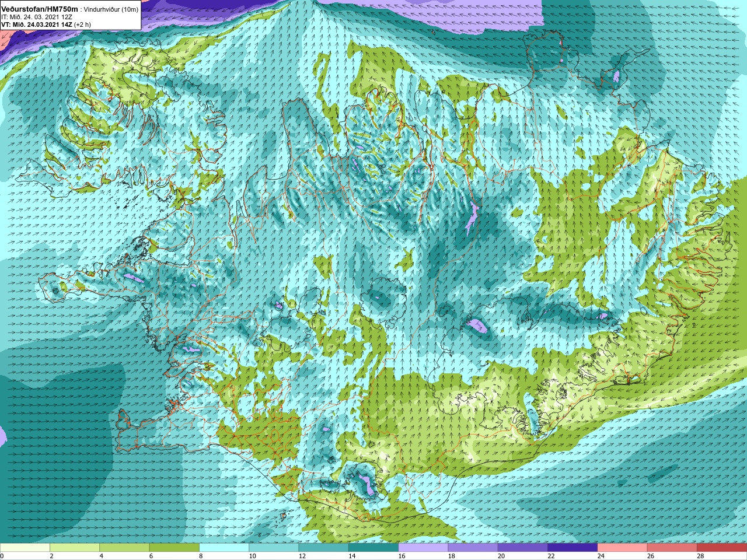Click the light lavender 16–18 legend swatch

(423, 548)
